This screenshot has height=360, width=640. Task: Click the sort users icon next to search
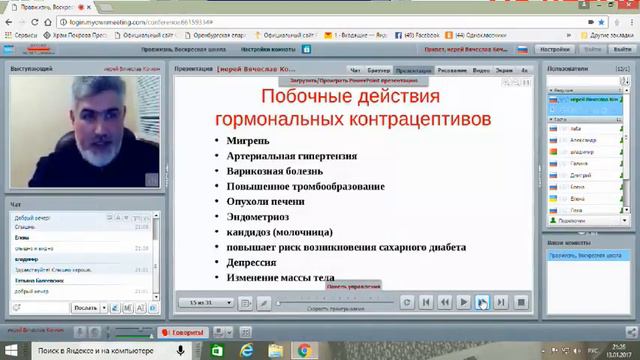(x=624, y=80)
